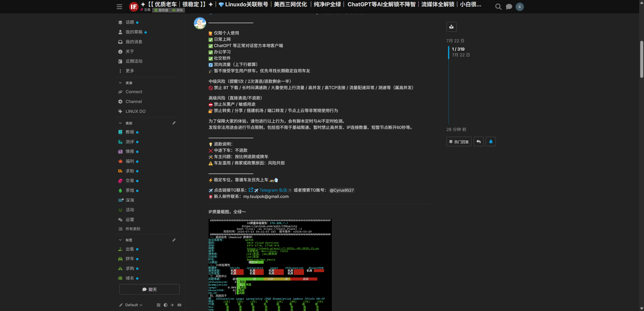Click the page vertical scrollbar

click(641, 59)
